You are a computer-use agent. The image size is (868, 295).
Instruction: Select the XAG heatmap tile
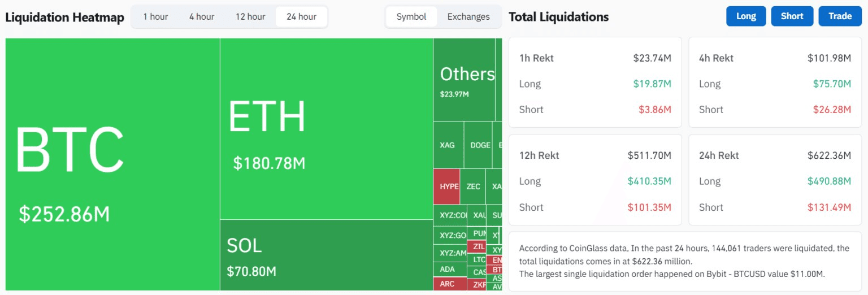[448, 145]
